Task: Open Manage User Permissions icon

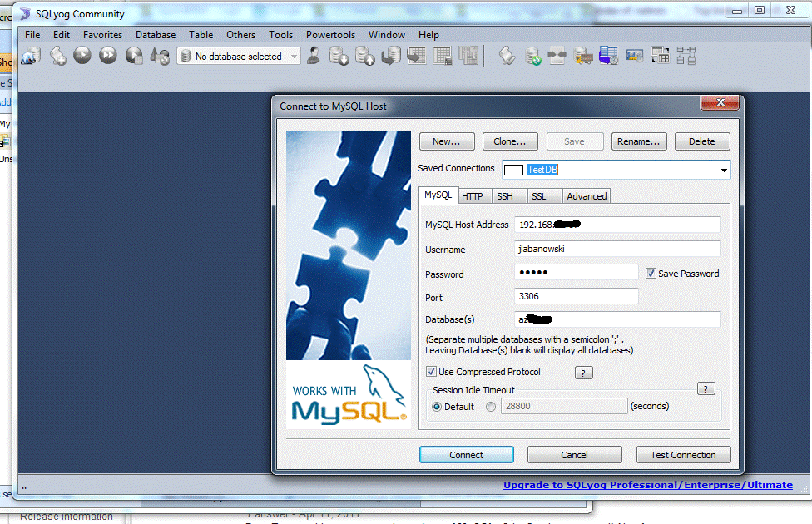Action: 314,56
